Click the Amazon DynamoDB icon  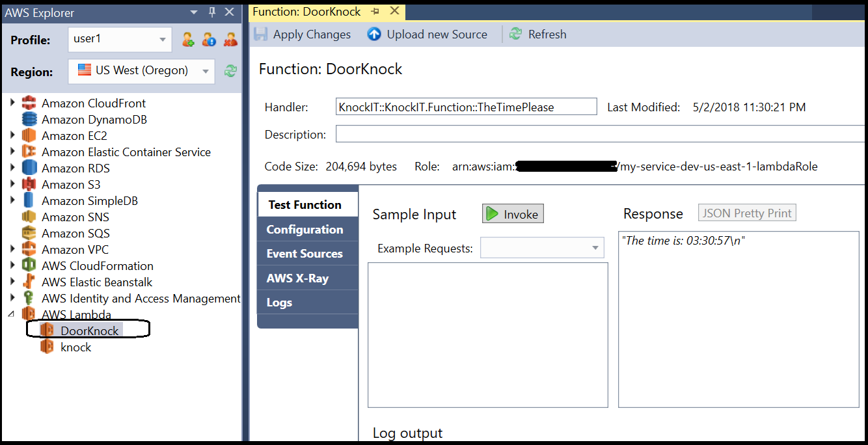point(29,120)
